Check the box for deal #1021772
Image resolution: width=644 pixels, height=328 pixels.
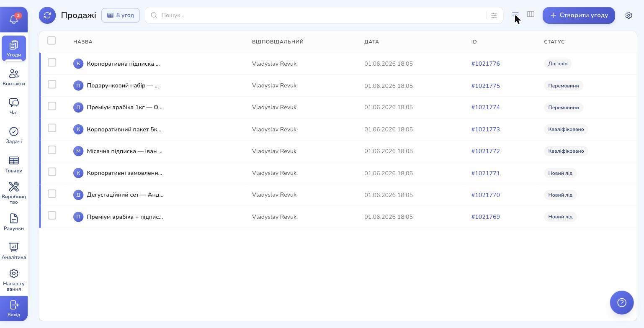(x=52, y=150)
